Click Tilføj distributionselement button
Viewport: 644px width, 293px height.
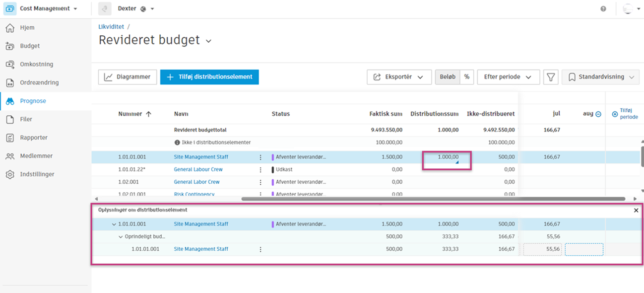(209, 77)
